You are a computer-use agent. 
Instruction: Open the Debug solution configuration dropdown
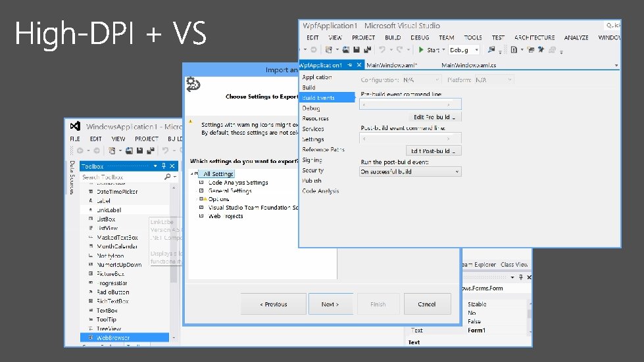click(476, 50)
